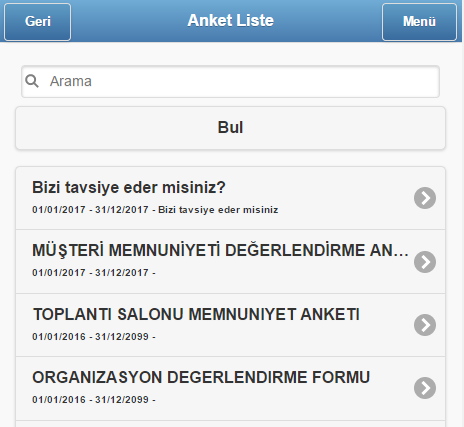The image size is (464, 427).
Task: Select TOPLANTI SALONU MEMNUNIYET ANKETI title
Action: pos(196,314)
